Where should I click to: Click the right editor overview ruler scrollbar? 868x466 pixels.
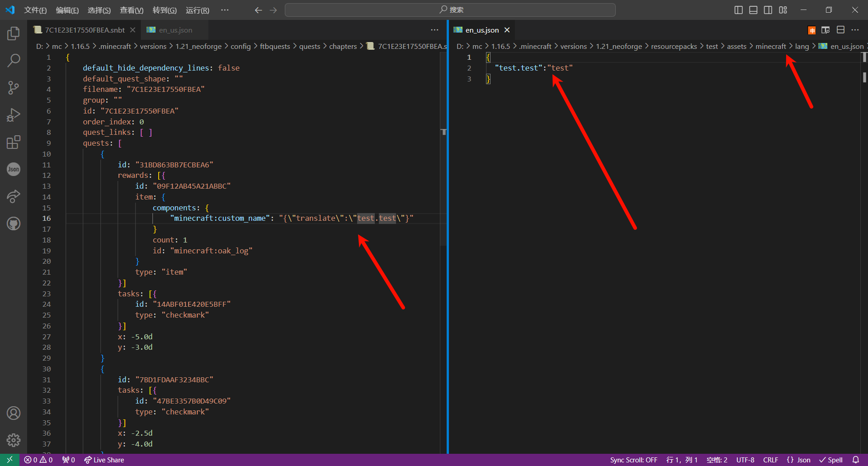pyautogui.click(x=864, y=253)
